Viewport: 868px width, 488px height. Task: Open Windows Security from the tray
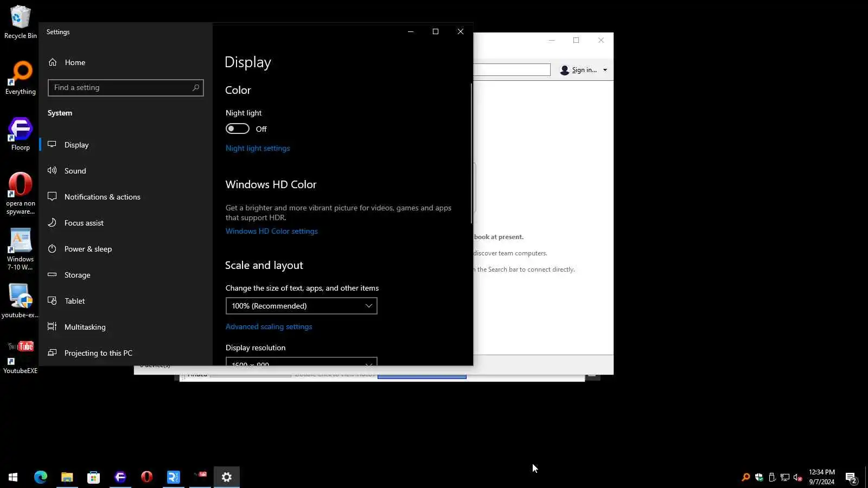pos(759,477)
